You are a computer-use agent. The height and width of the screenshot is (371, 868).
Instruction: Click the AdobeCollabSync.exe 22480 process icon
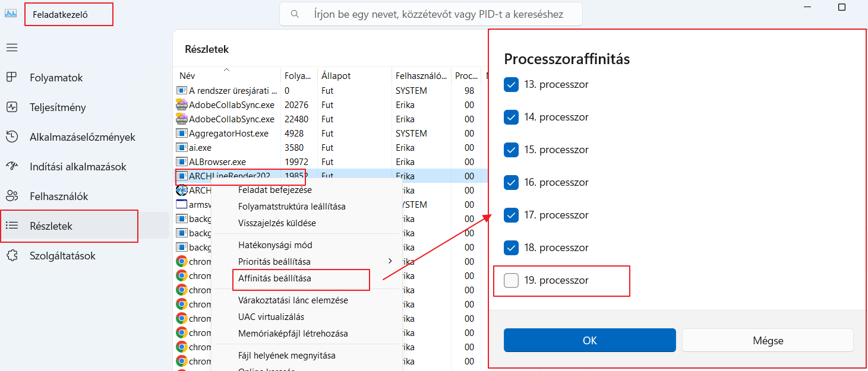click(x=182, y=119)
